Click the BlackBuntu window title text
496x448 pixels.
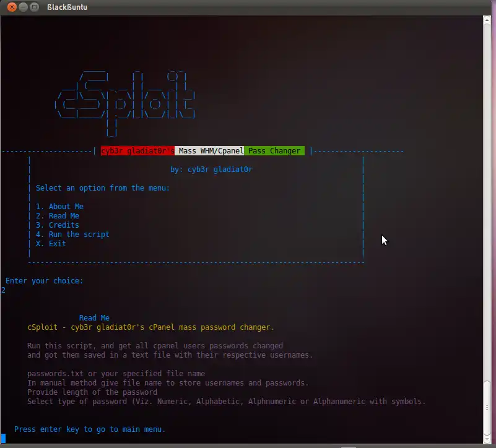[x=67, y=7]
